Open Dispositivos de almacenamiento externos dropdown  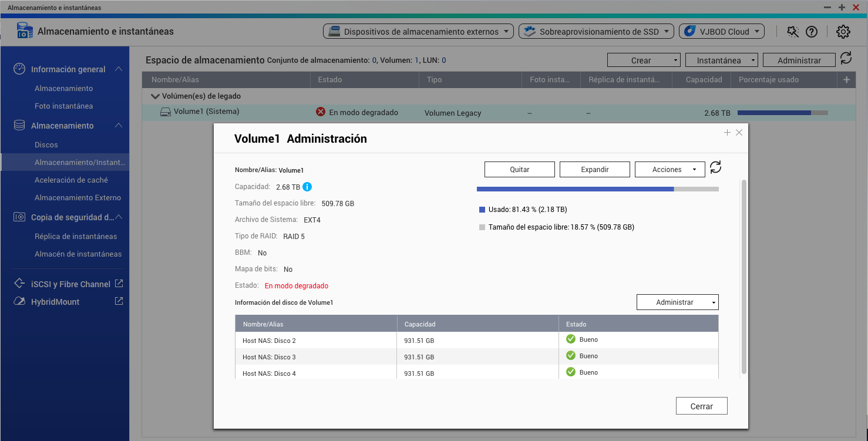pos(418,32)
